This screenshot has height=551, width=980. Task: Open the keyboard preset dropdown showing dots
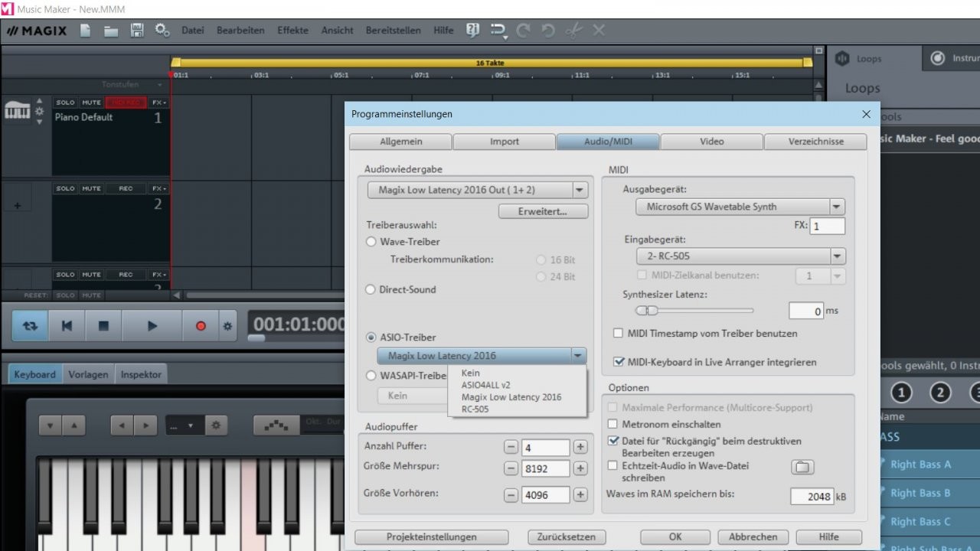click(x=185, y=425)
